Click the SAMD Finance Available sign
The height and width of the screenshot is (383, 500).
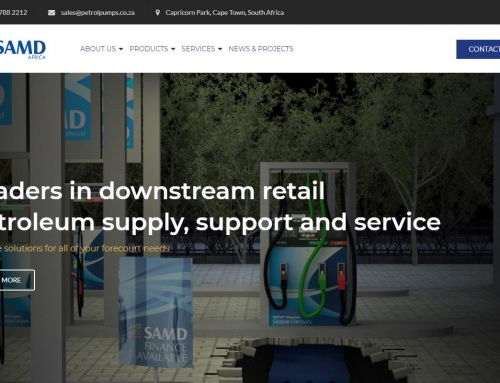click(156, 312)
